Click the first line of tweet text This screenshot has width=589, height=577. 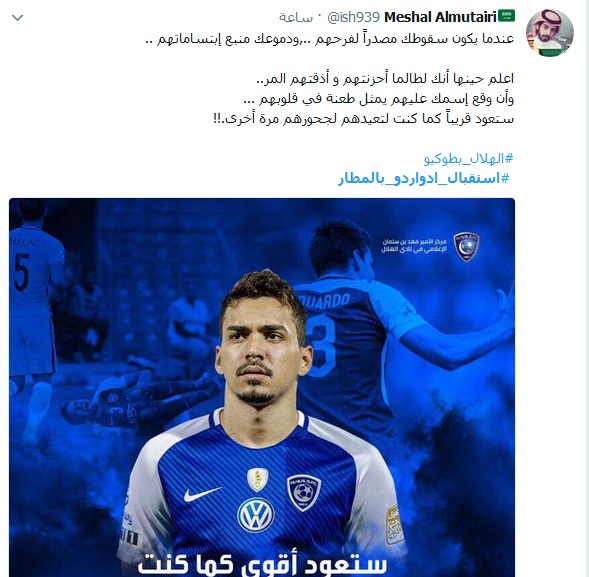(329, 39)
